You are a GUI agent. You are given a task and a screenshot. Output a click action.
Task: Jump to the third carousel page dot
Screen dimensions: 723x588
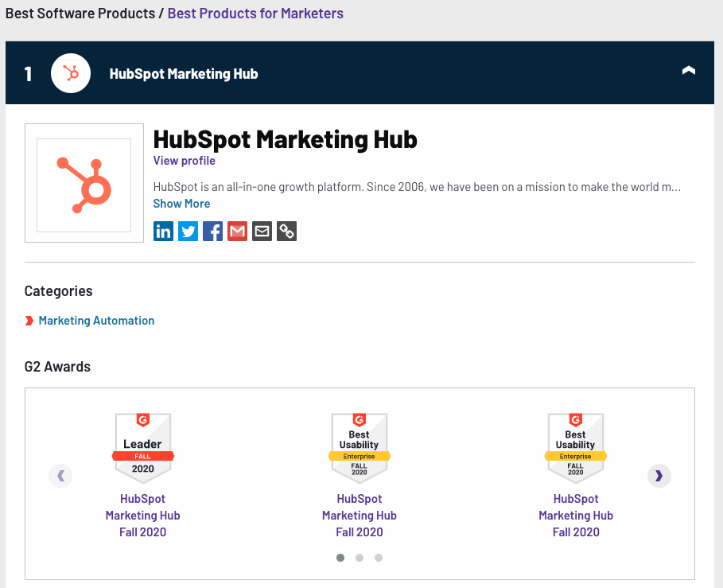[x=379, y=558]
